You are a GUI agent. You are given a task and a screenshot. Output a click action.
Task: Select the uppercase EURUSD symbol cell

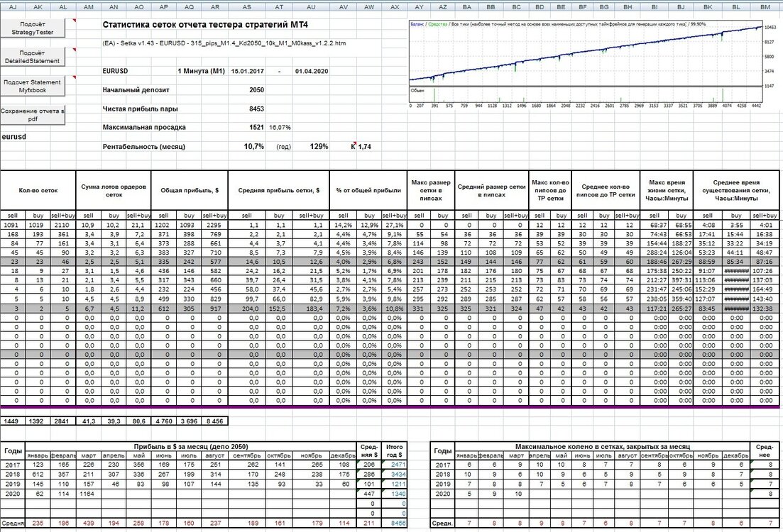[x=115, y=71]
